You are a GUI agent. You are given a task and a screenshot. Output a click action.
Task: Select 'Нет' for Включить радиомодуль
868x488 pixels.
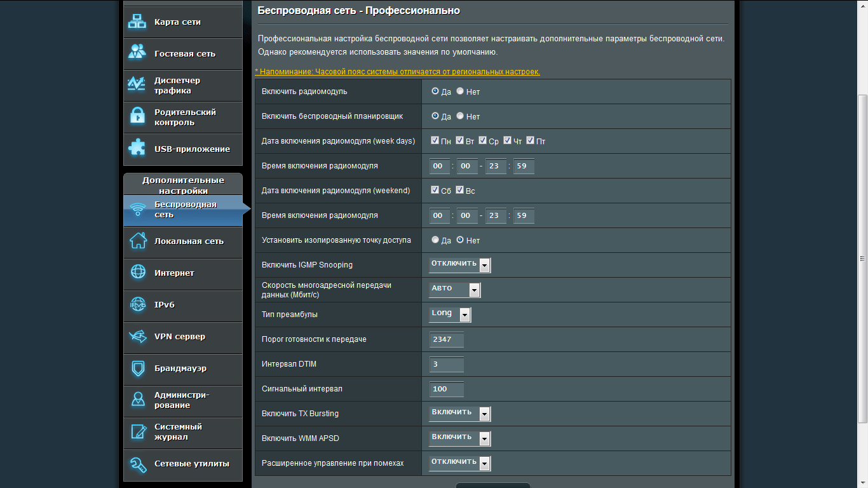[460, 91]
